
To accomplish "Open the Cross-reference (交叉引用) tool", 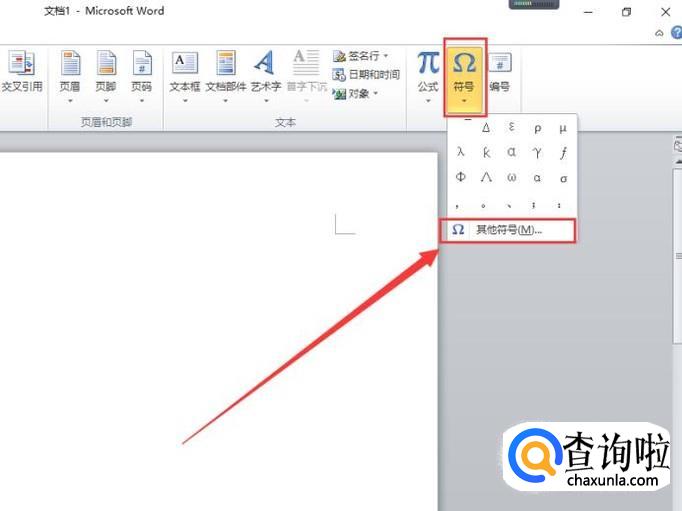I will (x=22, y=72).
